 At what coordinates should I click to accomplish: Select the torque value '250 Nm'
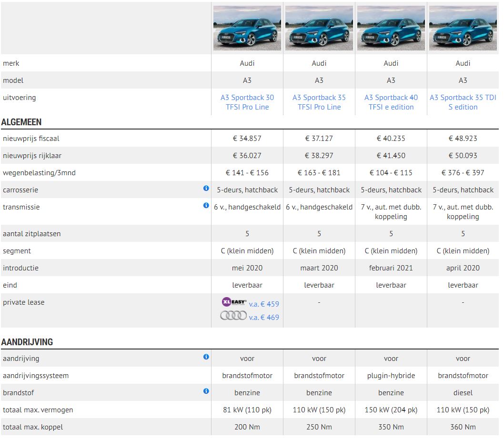coord(319,427)
